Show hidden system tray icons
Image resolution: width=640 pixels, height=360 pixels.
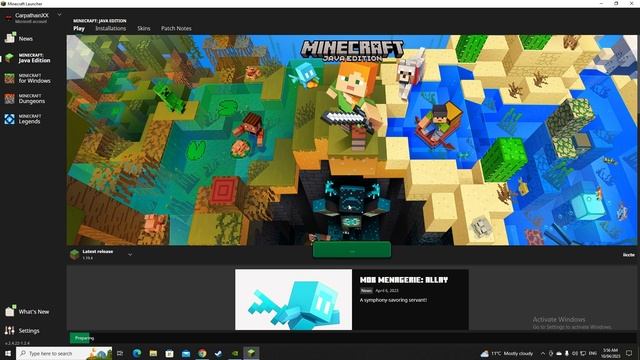pos(543,353)
